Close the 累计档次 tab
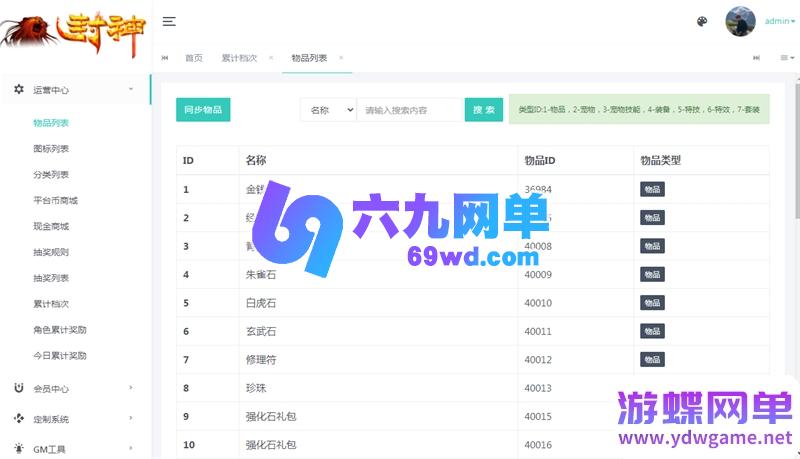800x459 pixels. tap(271, 58)
